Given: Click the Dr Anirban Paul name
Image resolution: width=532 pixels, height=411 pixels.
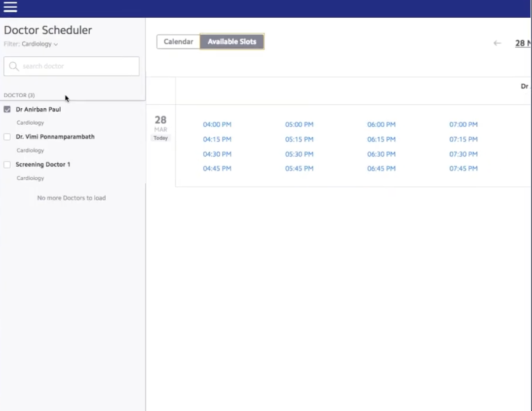Looking at the screenshot, I should pyautogui.click(x=38, y=109).
